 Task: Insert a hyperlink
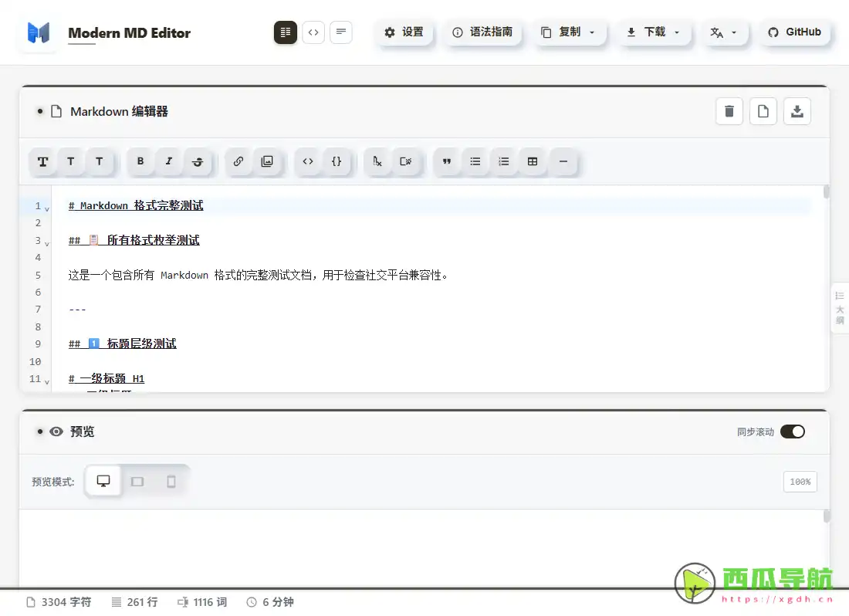(x=238, y=161)
